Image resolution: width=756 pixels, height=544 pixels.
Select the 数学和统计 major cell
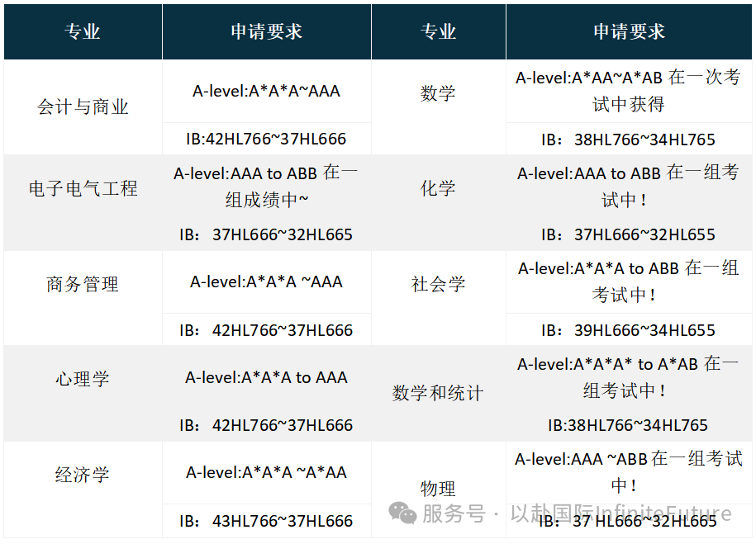pos(438,393)
